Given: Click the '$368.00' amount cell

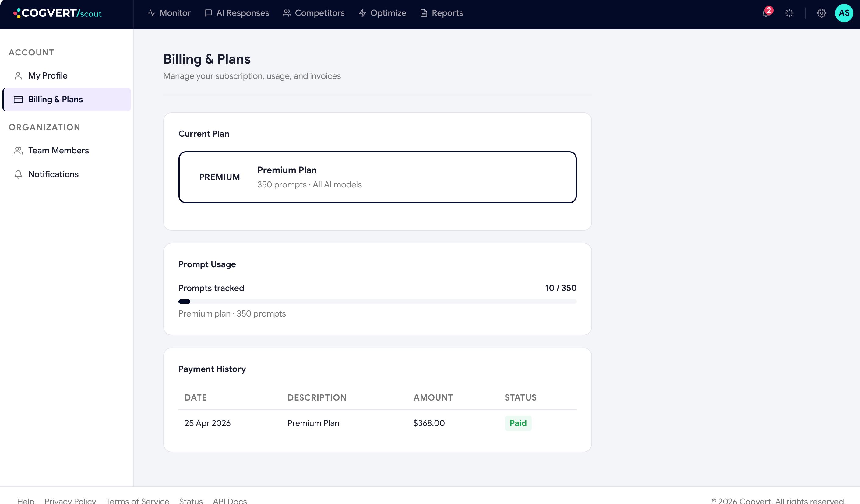Looking at the screenshot, I should coord(429,423).
